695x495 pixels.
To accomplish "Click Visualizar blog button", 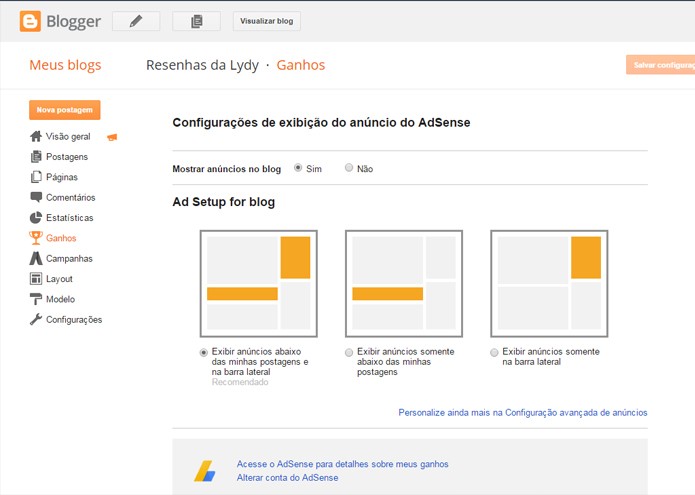I will point(267,21).
